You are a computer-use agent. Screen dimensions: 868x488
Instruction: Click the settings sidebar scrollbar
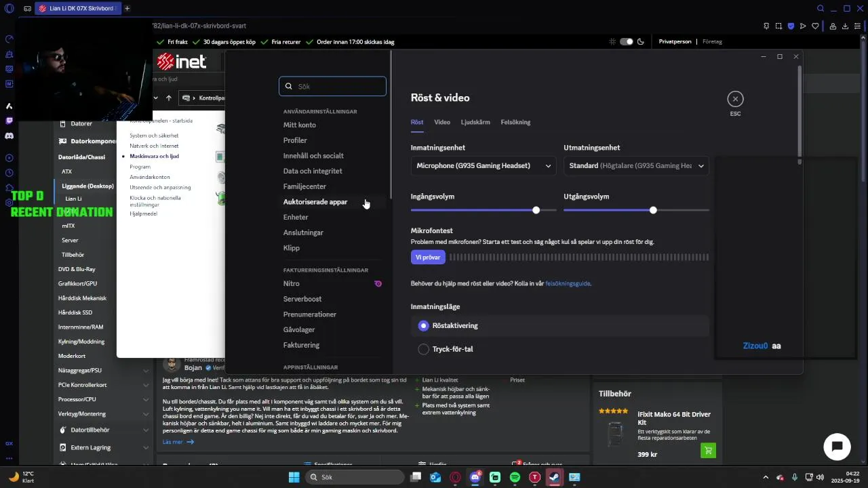(x=391, y=125)
